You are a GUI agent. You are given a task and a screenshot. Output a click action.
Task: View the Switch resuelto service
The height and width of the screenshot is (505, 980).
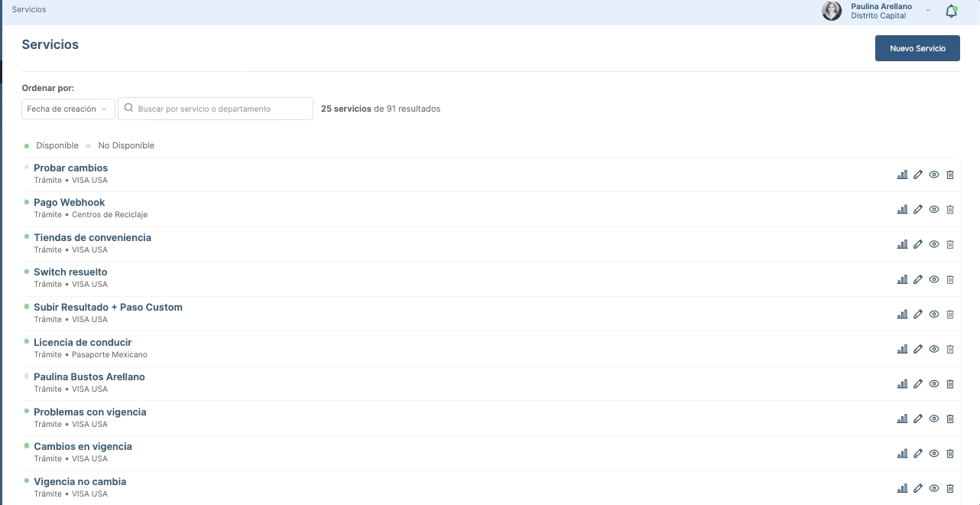[934, 279]
